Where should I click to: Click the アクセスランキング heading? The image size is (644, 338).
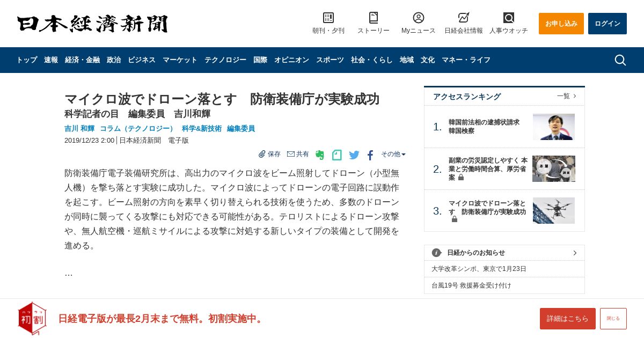point(467,97)
